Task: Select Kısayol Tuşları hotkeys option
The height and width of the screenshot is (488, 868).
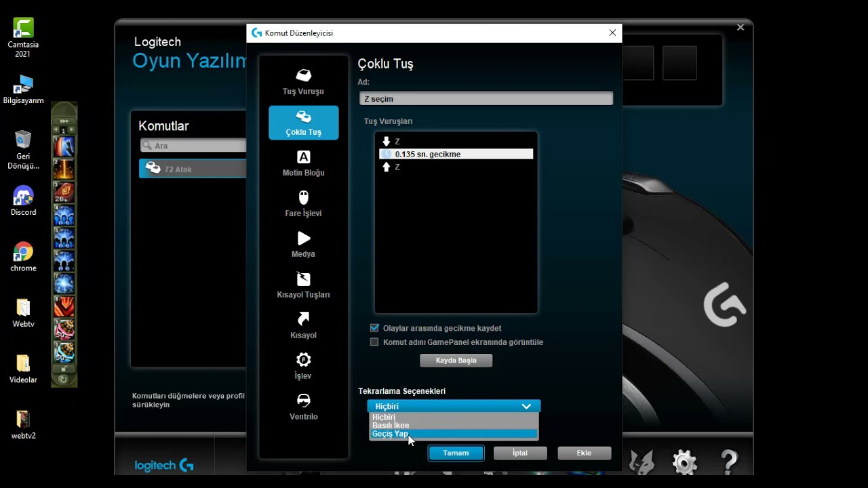Action: click(x=303, y=285)
